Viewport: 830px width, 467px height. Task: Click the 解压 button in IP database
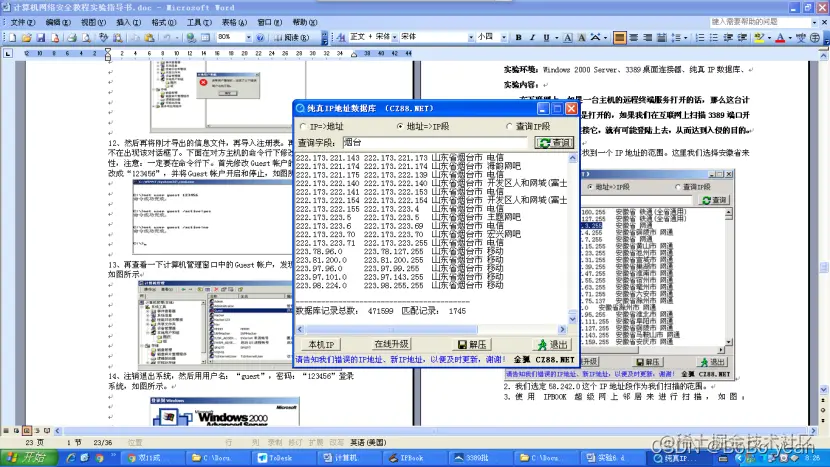[472, 345]
